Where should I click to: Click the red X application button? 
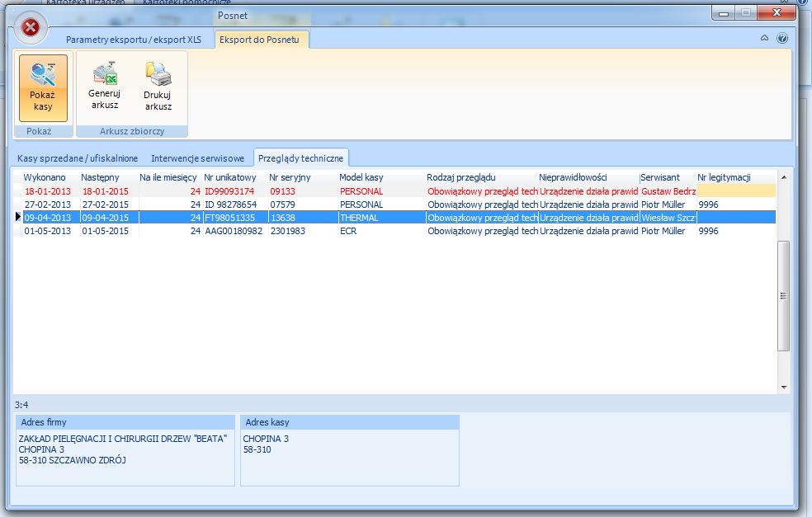(31, 27)
